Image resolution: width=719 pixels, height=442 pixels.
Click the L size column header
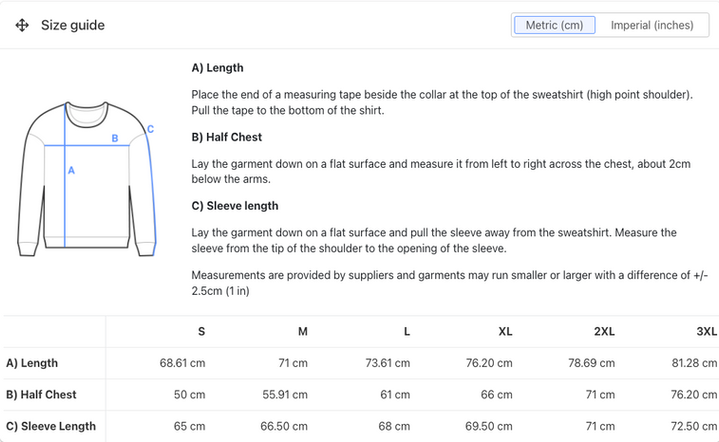click(405, 332)
